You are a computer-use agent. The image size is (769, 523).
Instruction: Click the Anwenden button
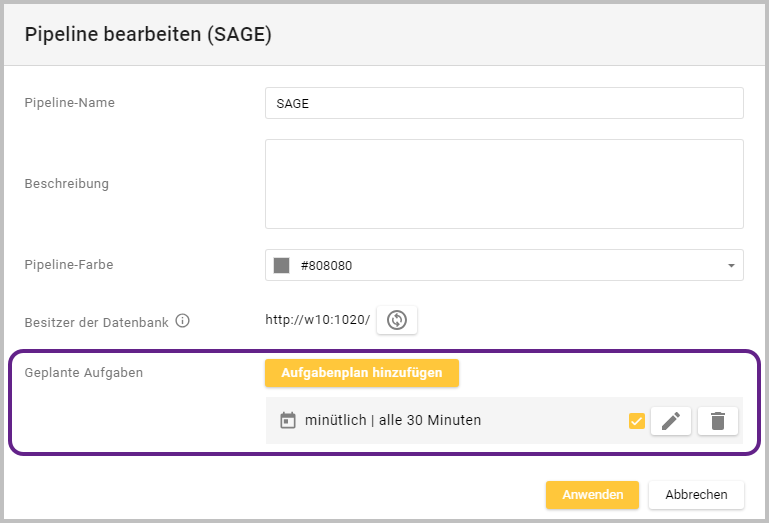pos(592,495)
